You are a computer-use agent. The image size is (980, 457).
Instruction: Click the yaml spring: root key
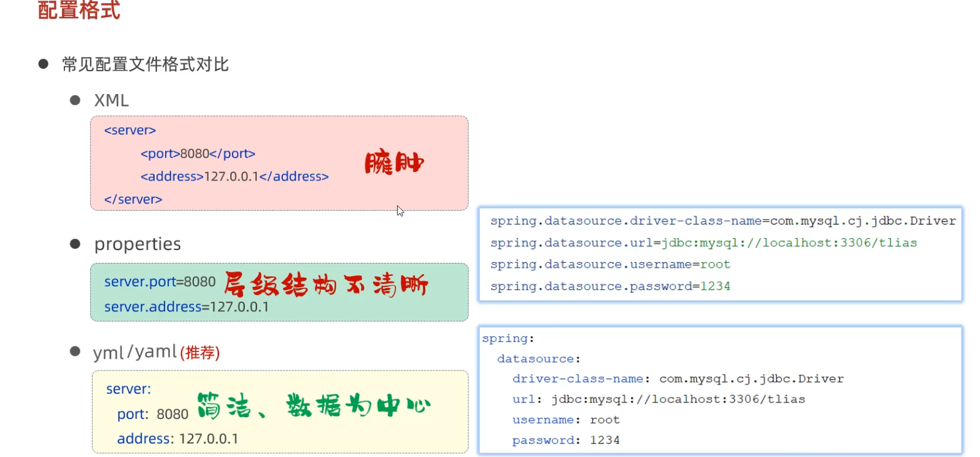click(508, 338)
